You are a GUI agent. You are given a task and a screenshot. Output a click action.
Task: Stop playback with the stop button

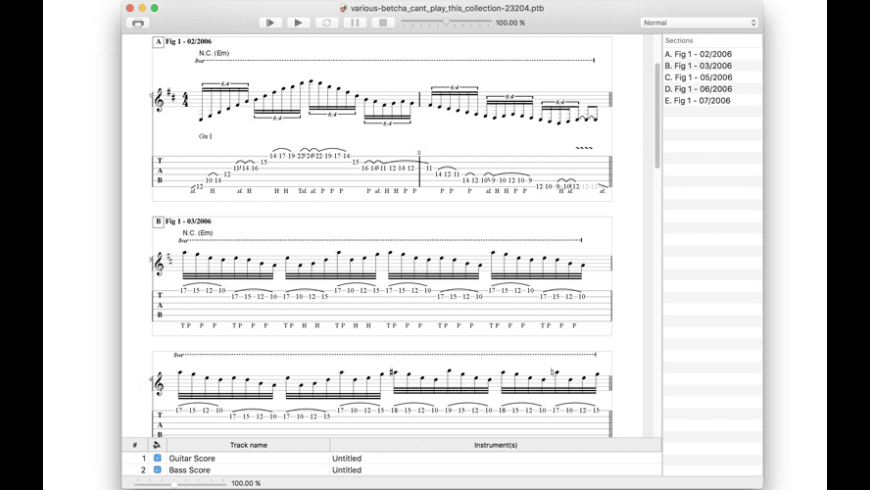click(383, 23)
